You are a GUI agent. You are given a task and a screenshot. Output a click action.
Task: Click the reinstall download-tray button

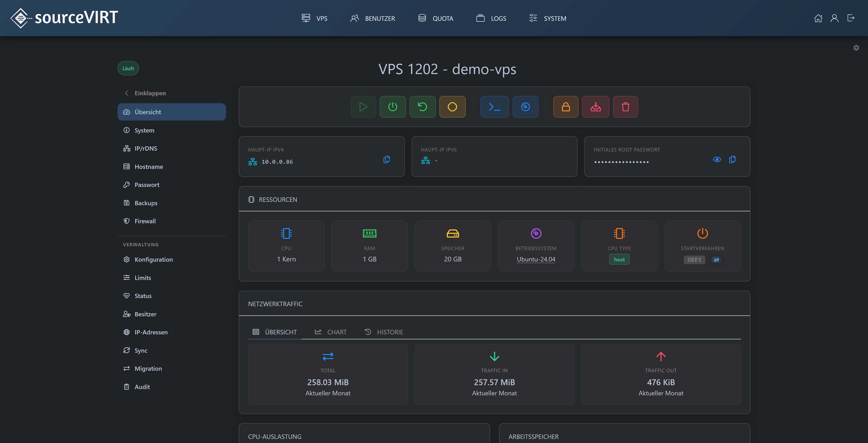point(595,107)
